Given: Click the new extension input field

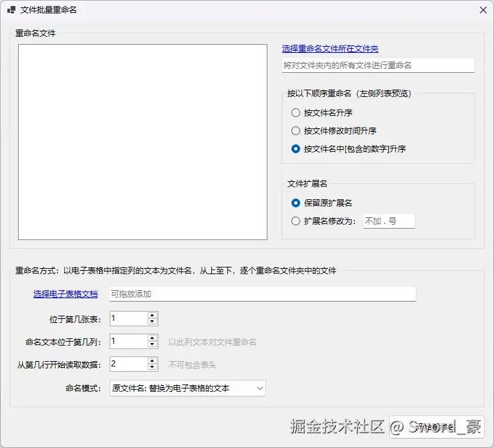Looking at the screenshot, I should 389,221.
